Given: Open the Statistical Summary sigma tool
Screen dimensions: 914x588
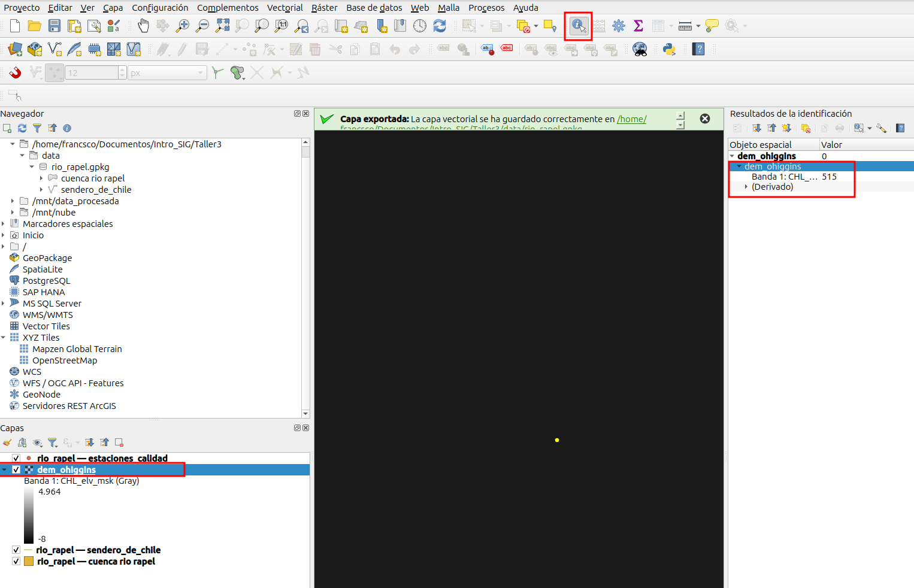Looking at the screenshot, I should tap(638, 26).
